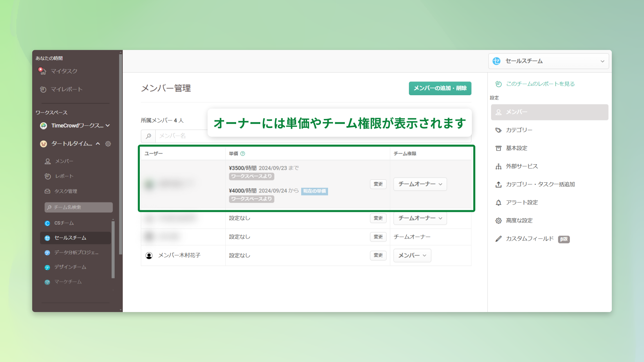Click the チーム名検索 search field
The width and height of the screenshot is (644, 362).
[x=79, y=207]
